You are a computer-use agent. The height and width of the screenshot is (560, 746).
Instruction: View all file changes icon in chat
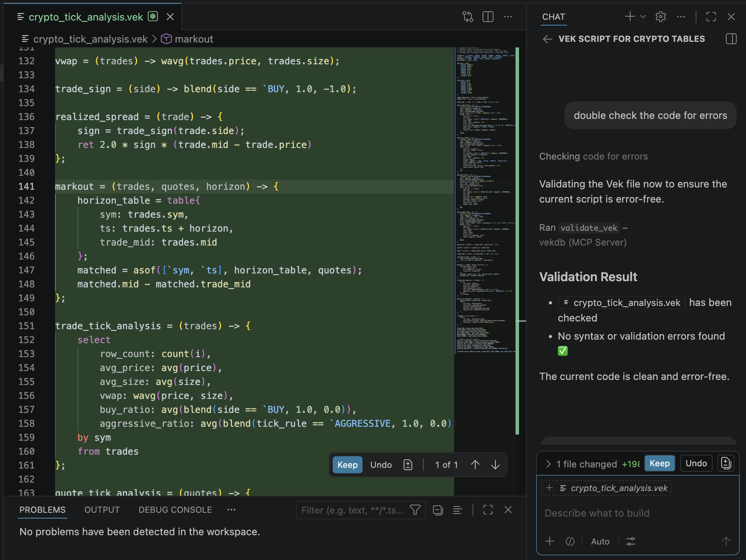tap(726, 463)
